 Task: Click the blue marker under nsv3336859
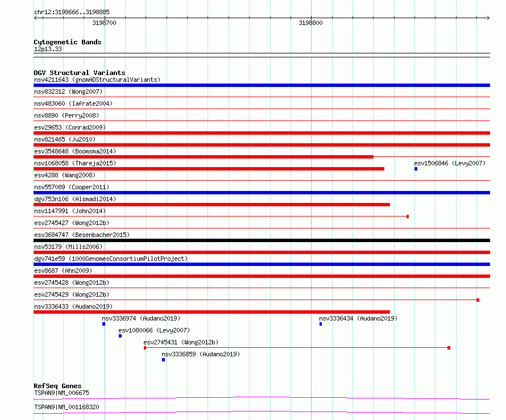[x=163, y=360]
